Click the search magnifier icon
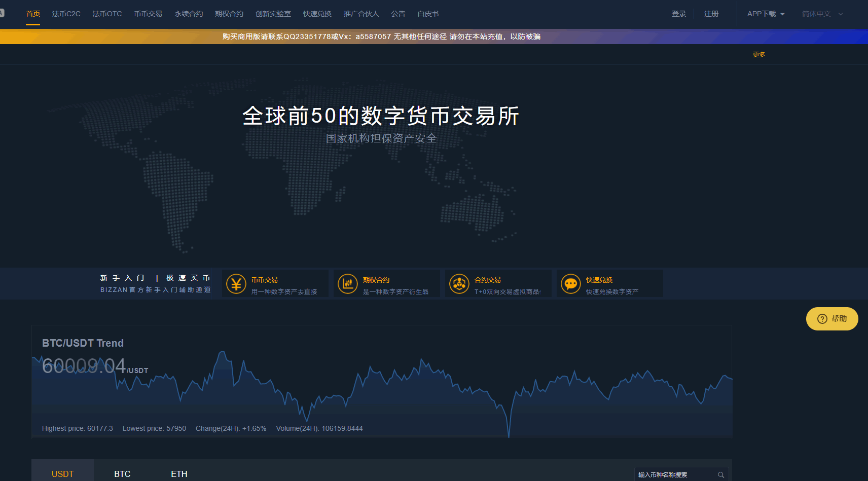The height and width of the screenshot is (481, 868). tap(720, 475)
